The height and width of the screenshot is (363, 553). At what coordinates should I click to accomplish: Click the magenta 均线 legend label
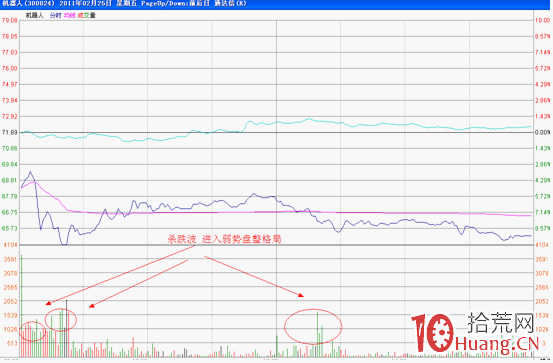[69, 15]
